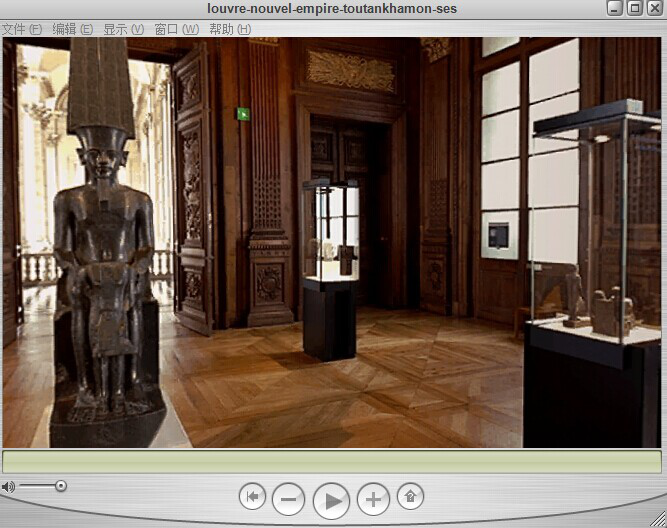
Task: Open the 文件 (F) menu
Action: (x=22, y=29)
